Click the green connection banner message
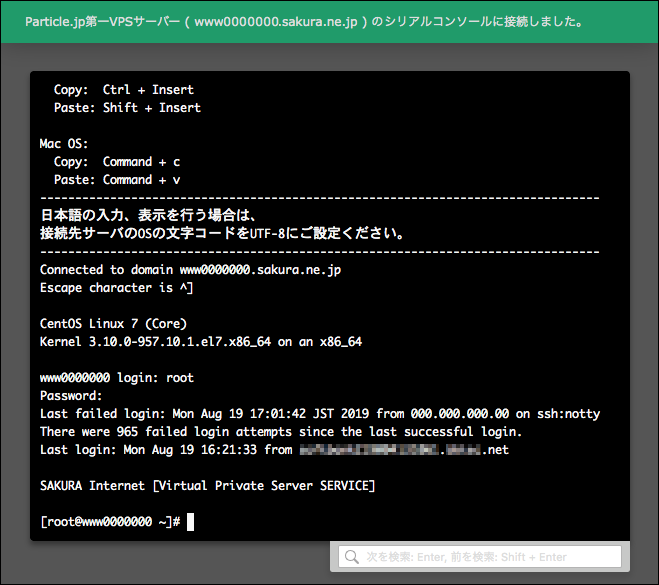This screenshot has width=659, height=585. click(304, 21)
